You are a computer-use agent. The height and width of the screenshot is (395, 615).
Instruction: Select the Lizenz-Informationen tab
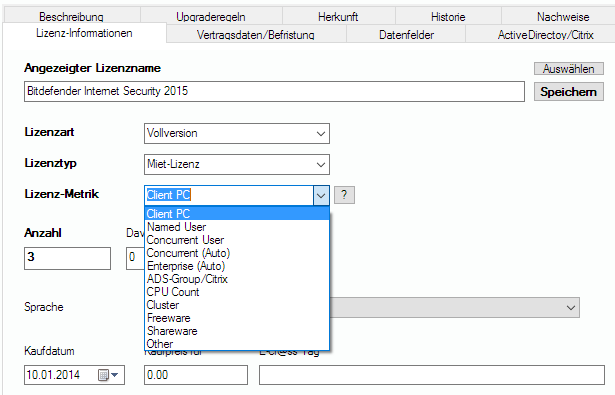tap(84, 33)
